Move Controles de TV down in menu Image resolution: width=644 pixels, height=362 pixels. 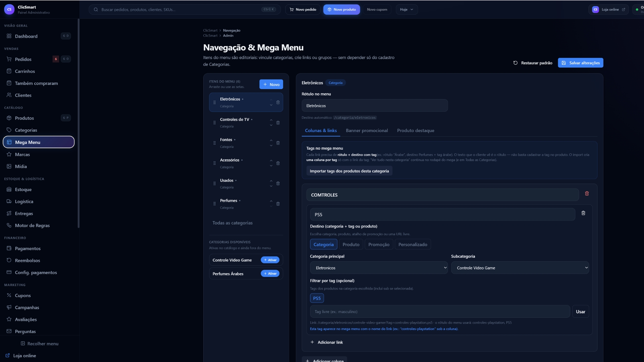[x=271, y=125]
